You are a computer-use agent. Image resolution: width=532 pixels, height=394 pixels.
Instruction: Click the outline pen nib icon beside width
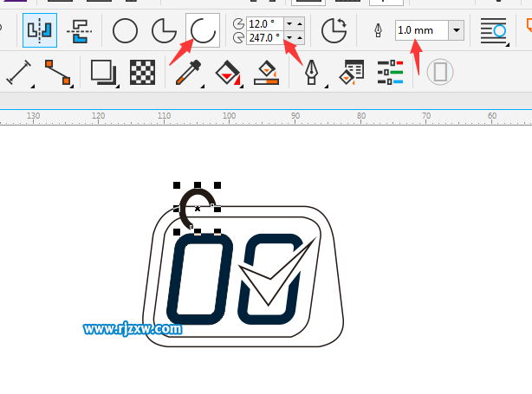click(378, 30)
